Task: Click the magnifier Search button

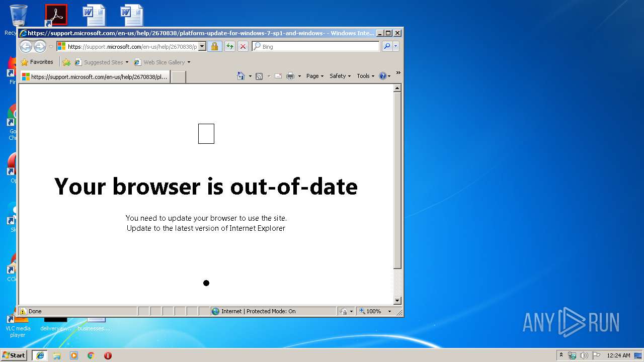Action: click(387, 46)
